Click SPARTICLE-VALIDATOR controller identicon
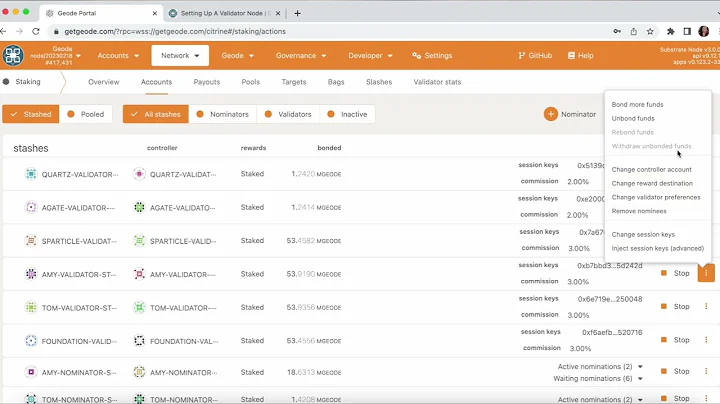The width and height of the screenshot is (720, 404). click(x=139, y=241)
